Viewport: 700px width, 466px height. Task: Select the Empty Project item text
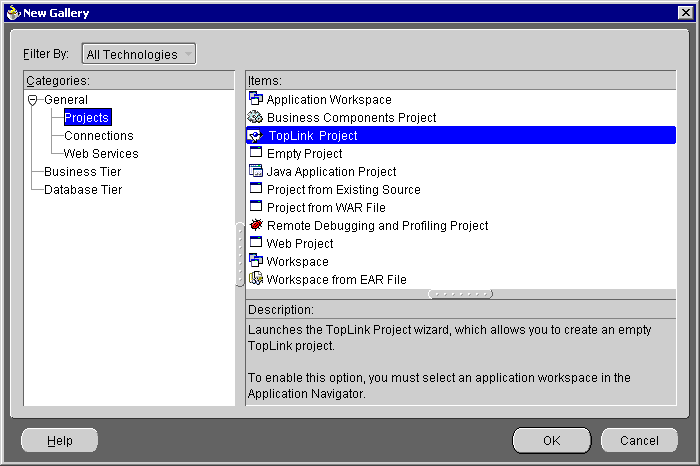[x=304, y=154]
